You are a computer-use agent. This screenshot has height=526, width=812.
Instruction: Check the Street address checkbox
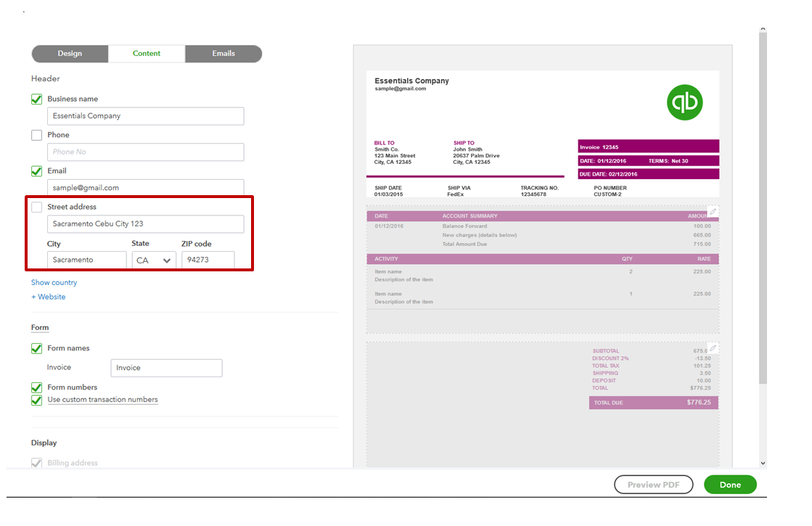tap(37, 207)
